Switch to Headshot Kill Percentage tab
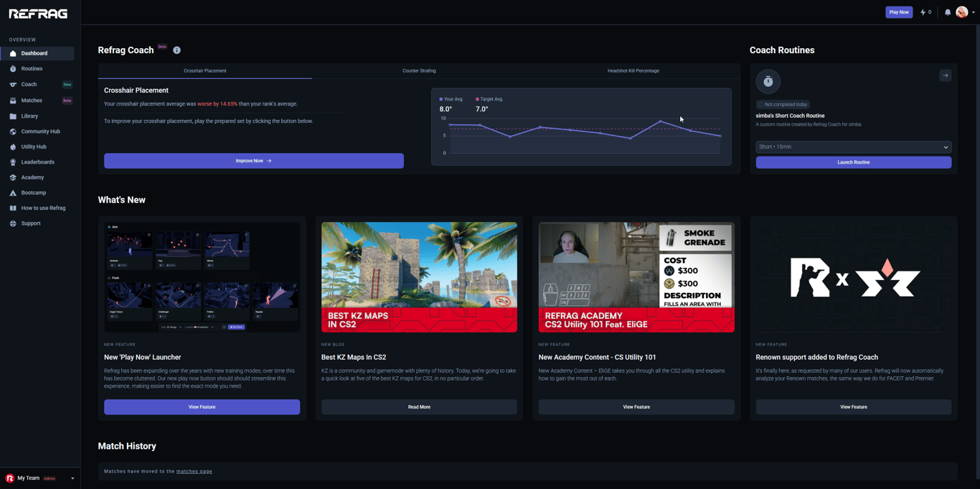Image resolution: width=980 pixels, height=489 pixels. coord(633,71)
